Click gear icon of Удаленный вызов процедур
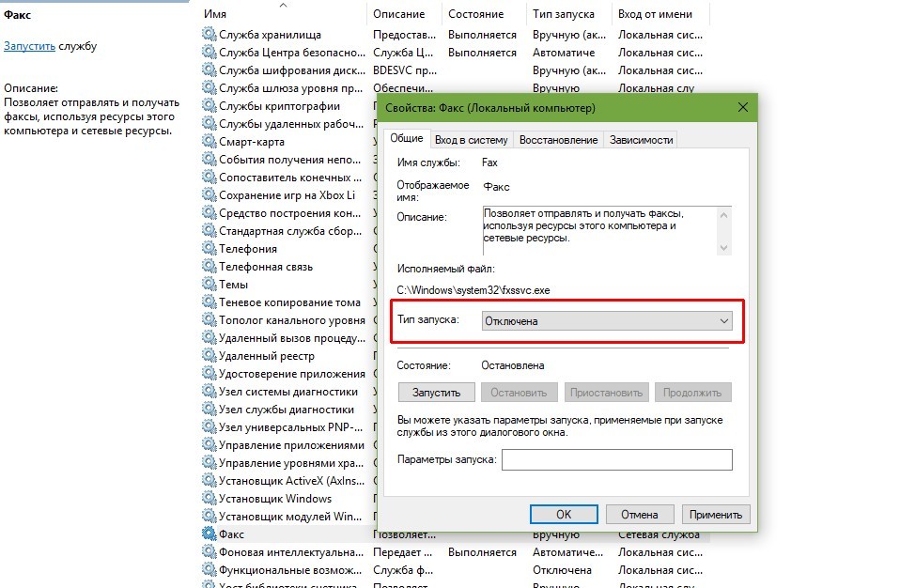900x588 pixels. click(x=209, y=337)
